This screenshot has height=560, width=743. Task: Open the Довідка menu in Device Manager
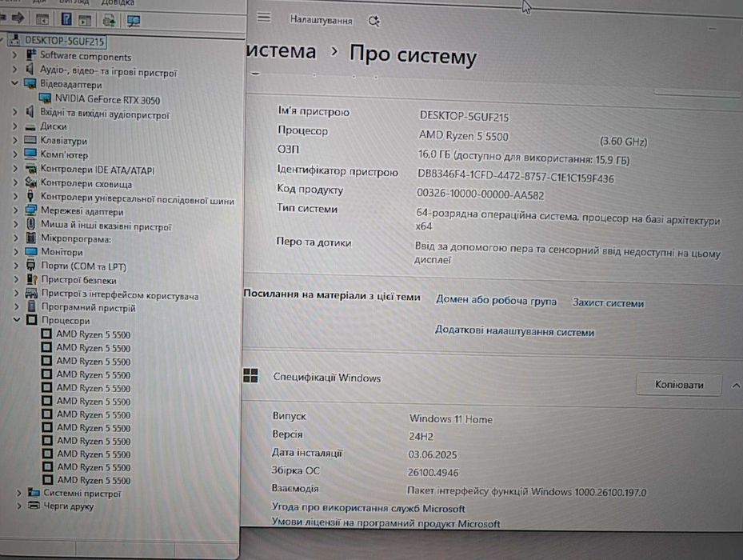[118, 3]
